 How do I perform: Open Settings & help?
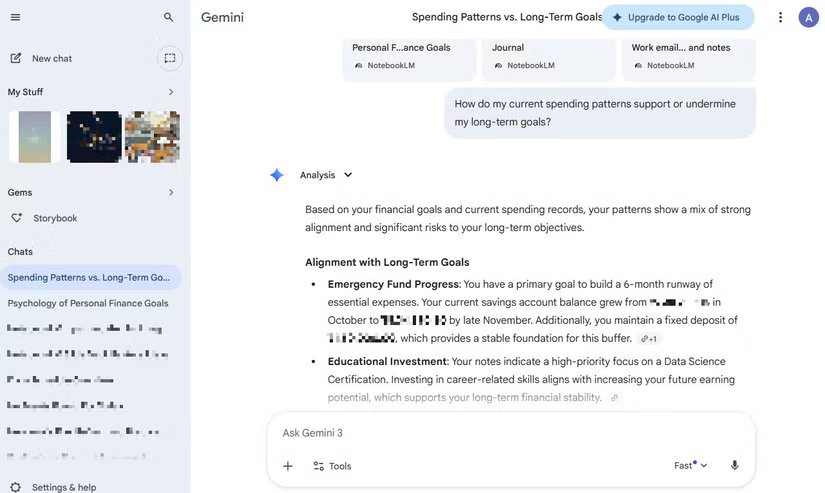[63, 487]
